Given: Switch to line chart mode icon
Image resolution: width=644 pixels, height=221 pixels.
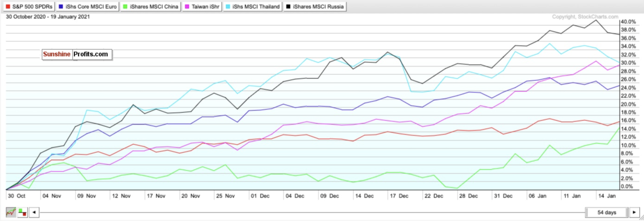Looking at the screenshot, I should (11, 212).
